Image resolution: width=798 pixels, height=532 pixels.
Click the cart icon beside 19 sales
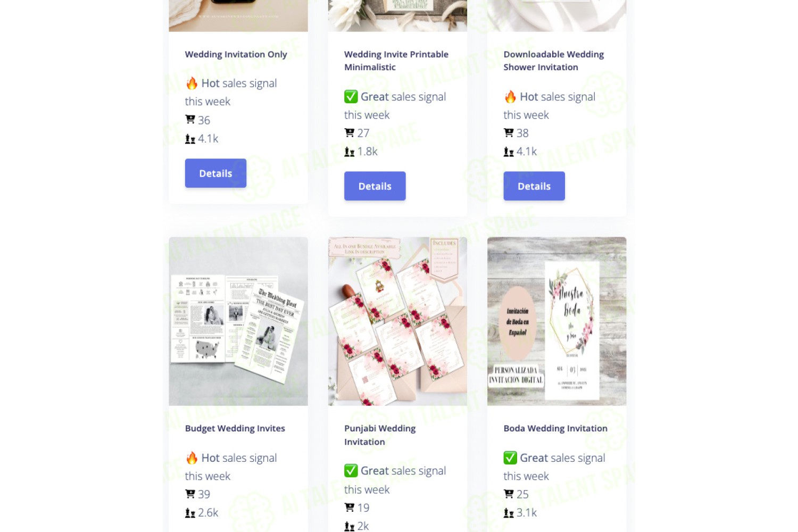pyautogui.click(x=349, y=507)
